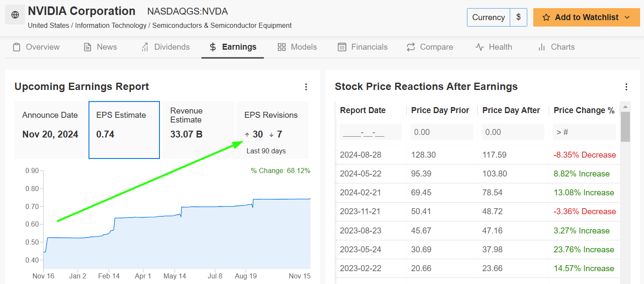Sort by Price Change % column header
Viewport: 644px width, 284px height.
[x=584, y=111]
